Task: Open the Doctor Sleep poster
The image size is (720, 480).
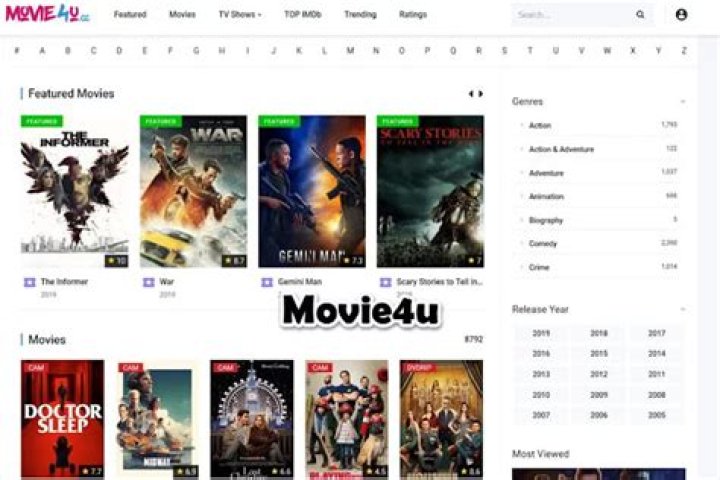Action: pyautogui.click(x=62, y=419)
